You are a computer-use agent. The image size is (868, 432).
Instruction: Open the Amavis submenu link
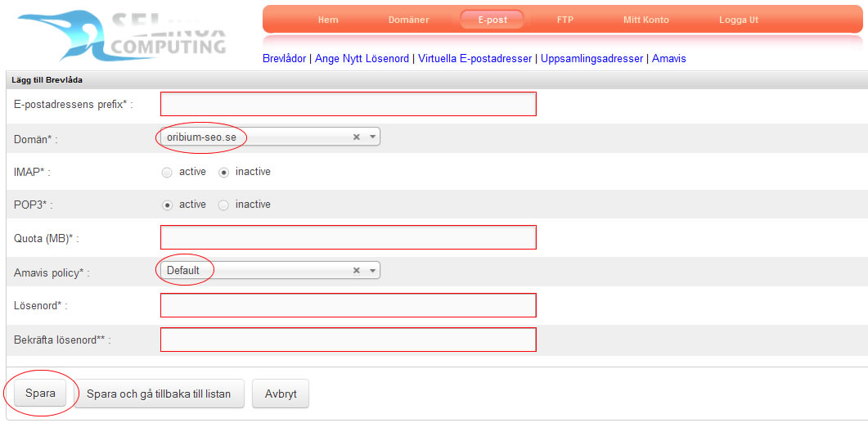[x=668, y=58]
